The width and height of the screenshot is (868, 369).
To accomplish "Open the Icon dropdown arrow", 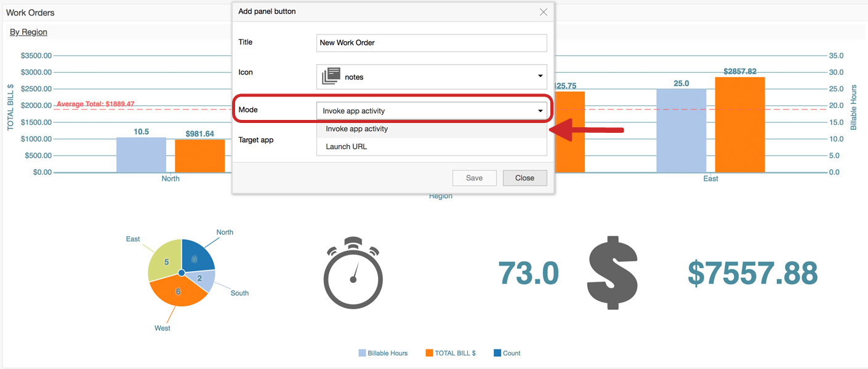I will [x=540, y=76].
